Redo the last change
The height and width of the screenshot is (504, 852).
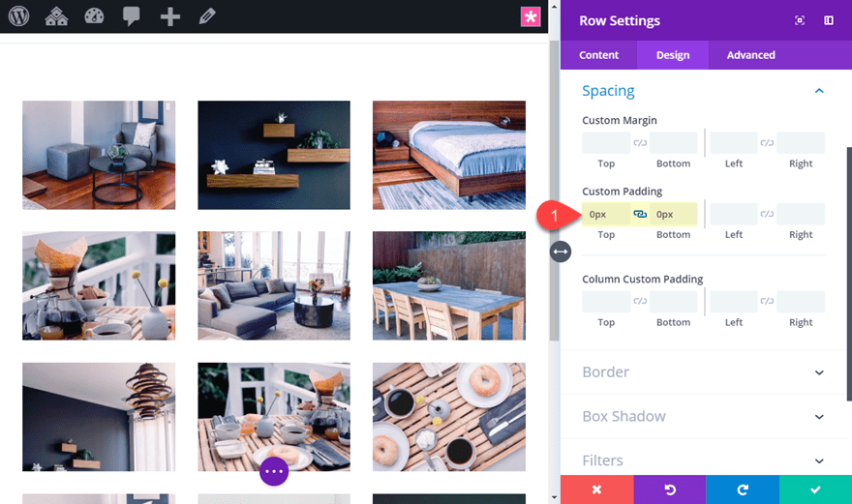tap(743, 489)
